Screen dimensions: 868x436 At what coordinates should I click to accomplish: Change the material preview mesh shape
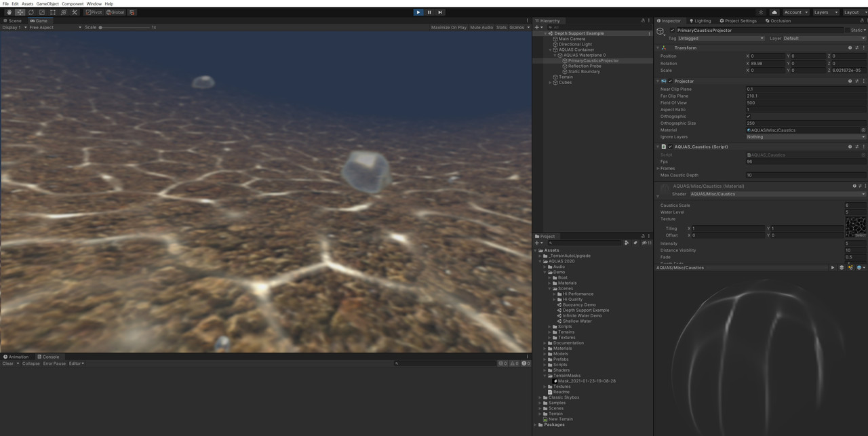coord(842,268)
